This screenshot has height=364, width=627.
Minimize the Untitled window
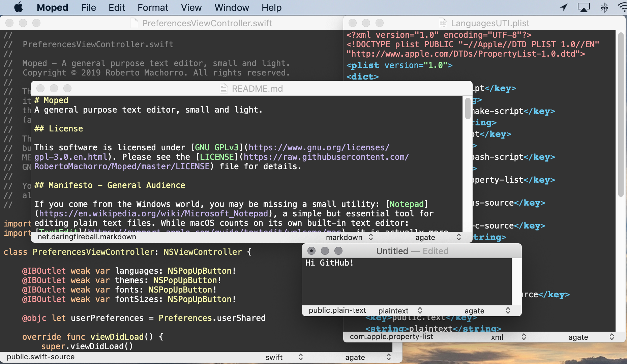tap(325, 251)
